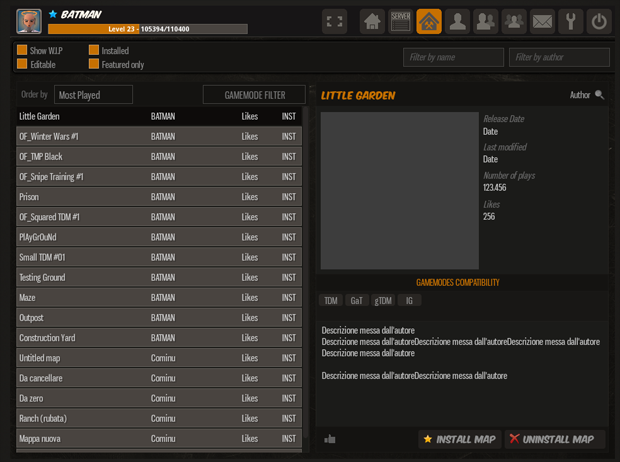Click the Likes value 256
The image size is (620, 462).
tap(489, 216)
